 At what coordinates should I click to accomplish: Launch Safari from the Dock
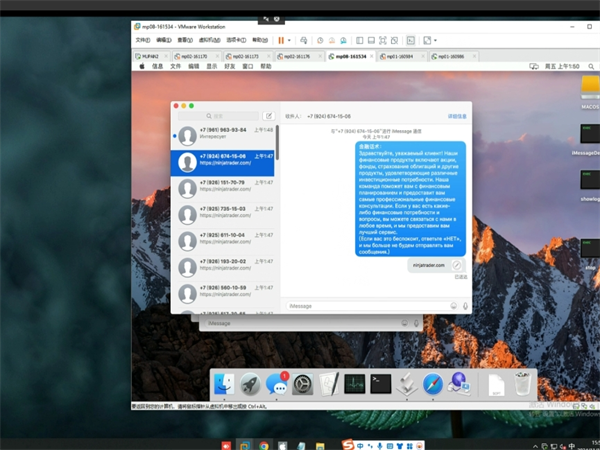point(432,383)
